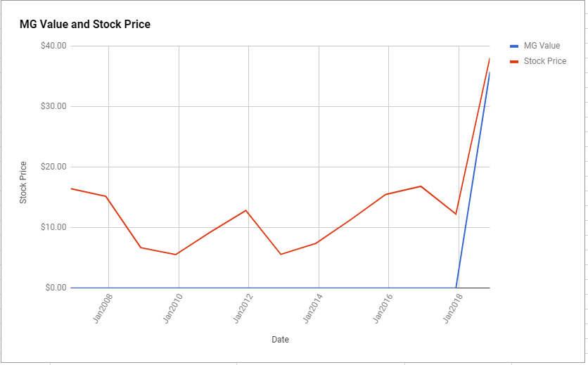Click the $40.00 axis label
This screenshot has height=365, width=588.
pos(53,46)
